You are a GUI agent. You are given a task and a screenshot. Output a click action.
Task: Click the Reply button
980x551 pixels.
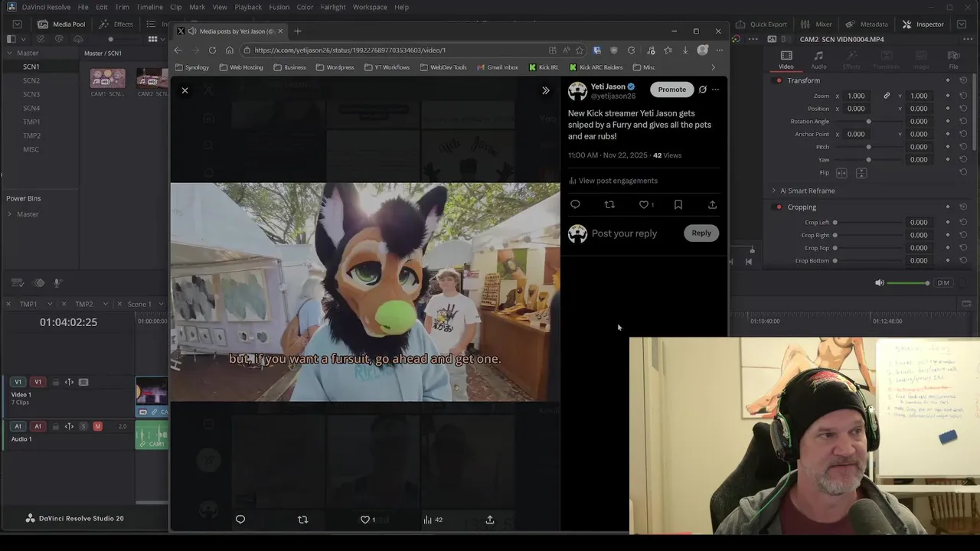[x=701, y=233]
